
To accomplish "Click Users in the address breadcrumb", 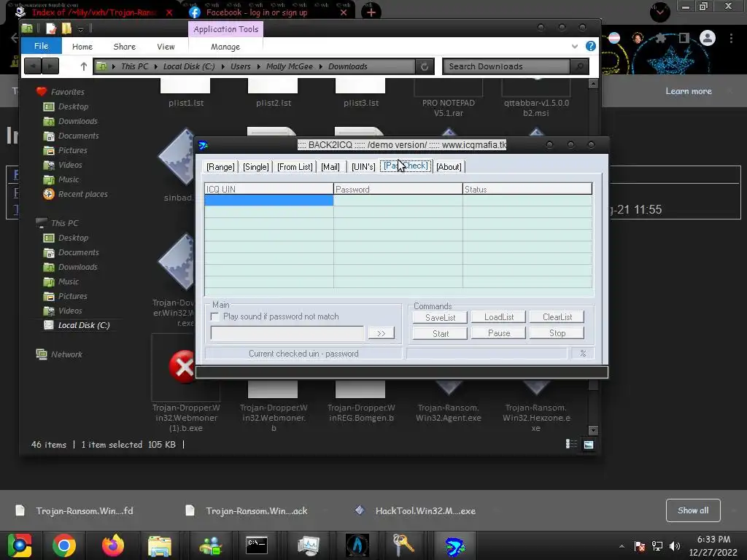I will [x=240, y=66].
